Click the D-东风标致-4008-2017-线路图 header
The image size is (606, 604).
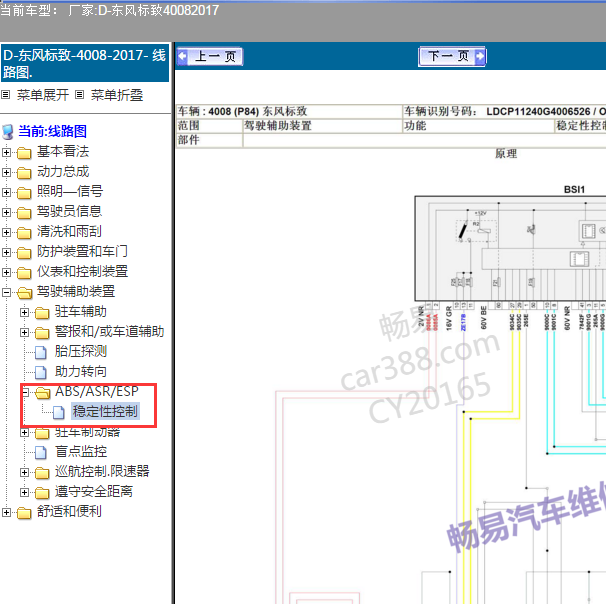85,63
